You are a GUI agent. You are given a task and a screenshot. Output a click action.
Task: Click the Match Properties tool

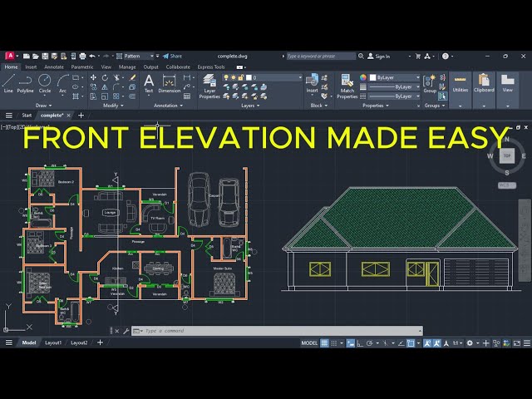pos(347,86)
